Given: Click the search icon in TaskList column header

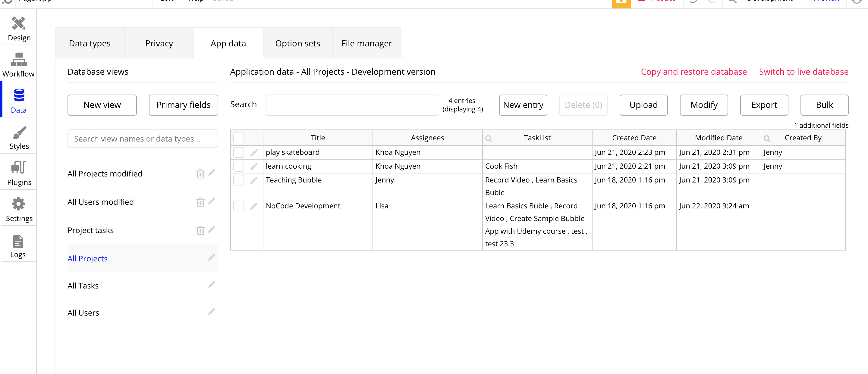Looking at the screenshot, I should [488, 138].
